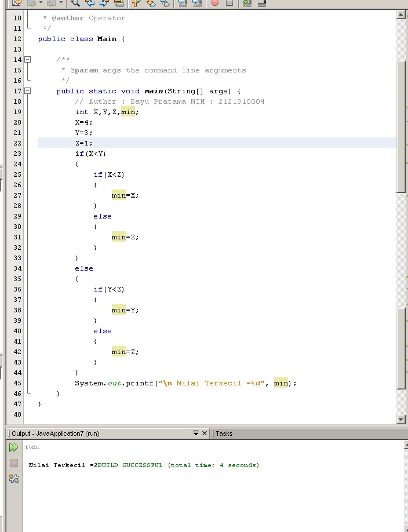This screenshot has width=408, height=532.
Task: Click the Last Edit toolbar icon
Action: point(16,3)
